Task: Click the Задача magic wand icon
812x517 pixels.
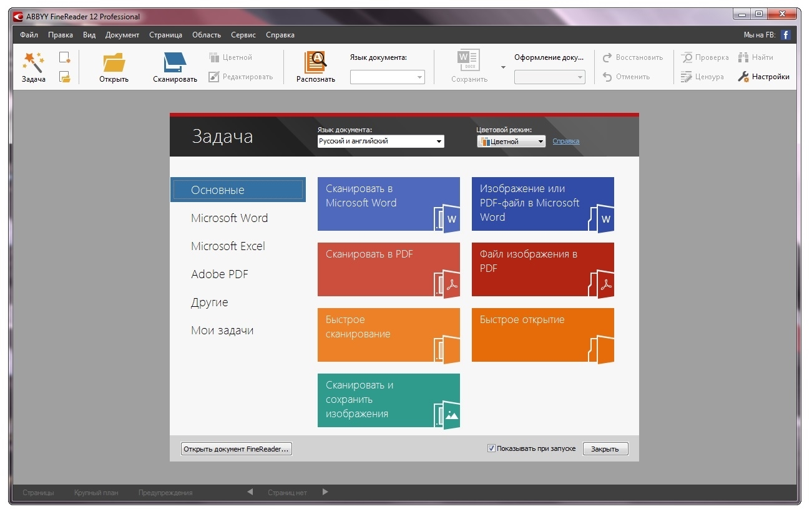Action: 32,62
